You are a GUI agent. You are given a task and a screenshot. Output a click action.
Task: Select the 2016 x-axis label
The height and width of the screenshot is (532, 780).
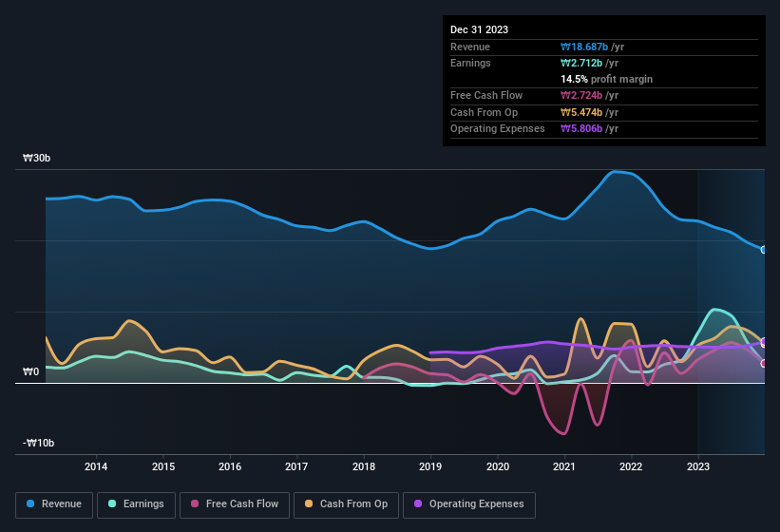[x=230, y=466]
